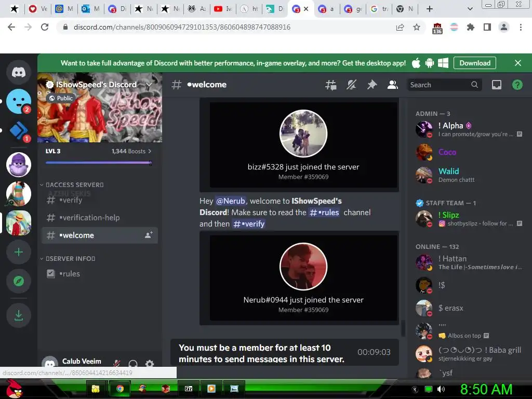The image size is (532, 399).
Task: Open ! Slipz member profile
Action: 469,219
